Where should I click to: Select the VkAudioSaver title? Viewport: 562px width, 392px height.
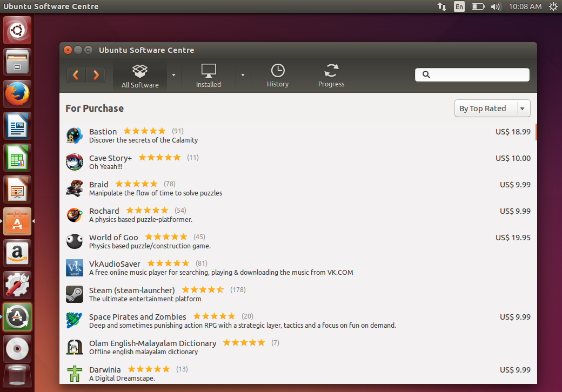point(115,264)
